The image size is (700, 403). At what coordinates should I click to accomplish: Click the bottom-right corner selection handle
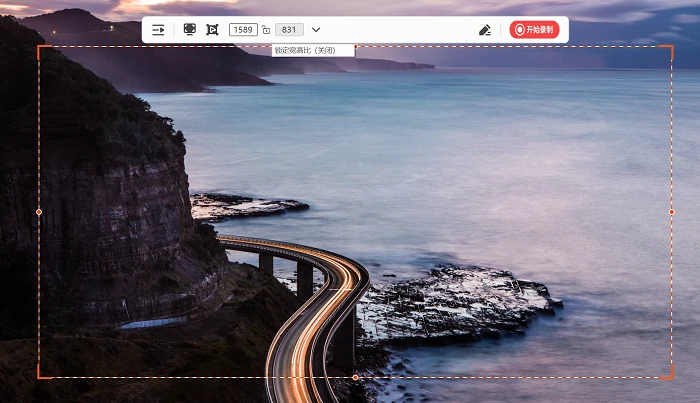pyautogui.click(x=671, y=377)
